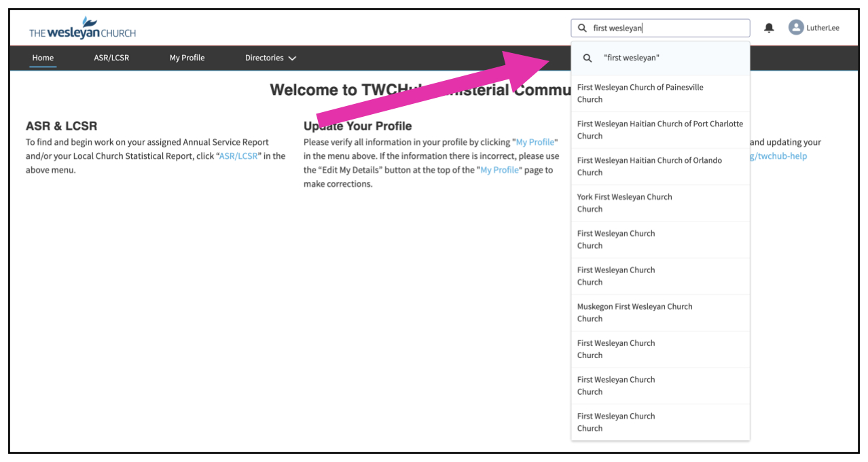Click My Profile link after Edit My Details
The height and width of the screenshot is (462, 868).
pyautogui.click(x=500, y=170)
